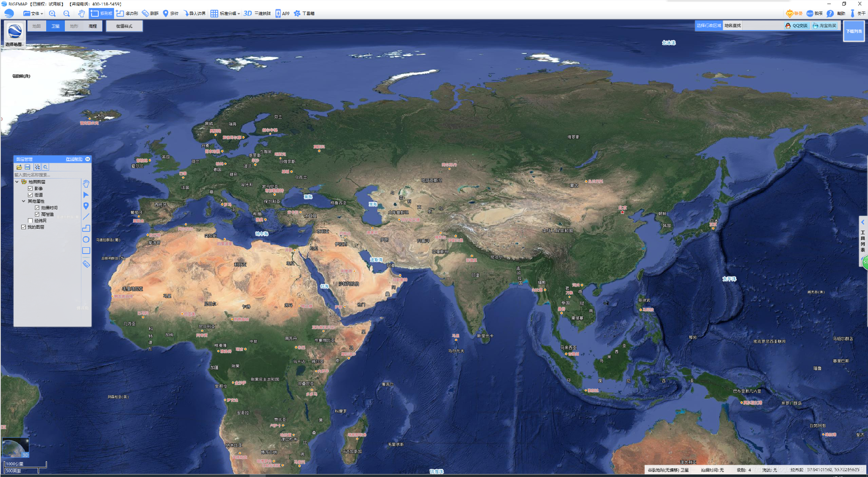Screen dimensions: 868x477
Task: Open the 在线帮助 link
Action: [x=74, y=159]
